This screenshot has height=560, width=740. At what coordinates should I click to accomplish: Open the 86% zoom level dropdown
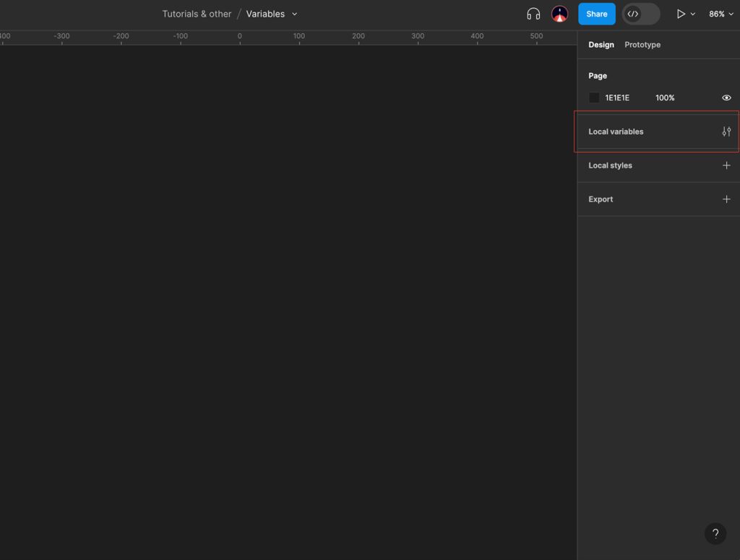(721, 14)
